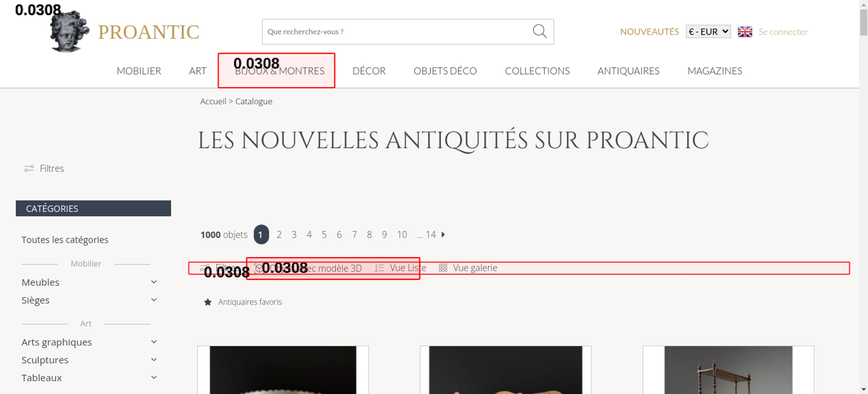Click the search magnifying glass icon

[x=539, y=31]
